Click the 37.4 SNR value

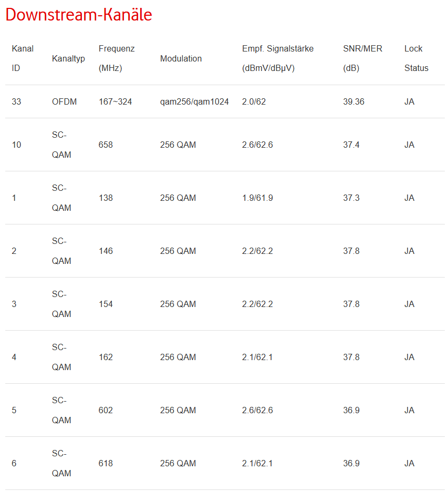(351, 145)
